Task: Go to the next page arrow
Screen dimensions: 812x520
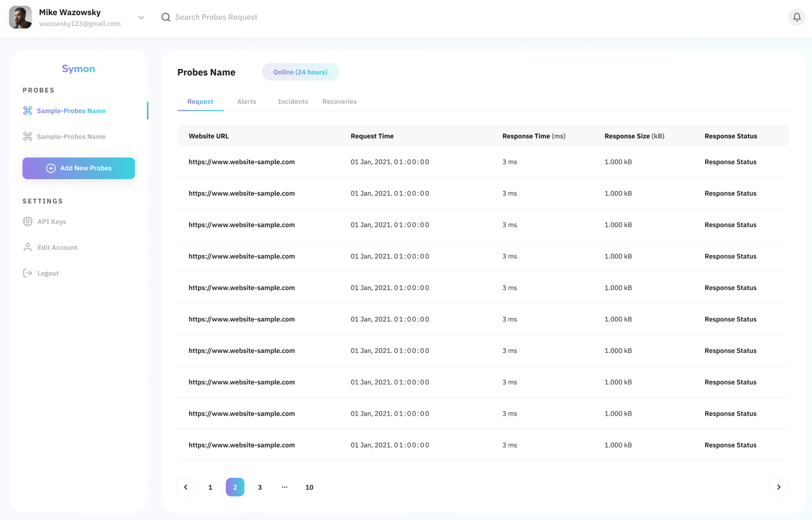Action: [x=778, y=487]
